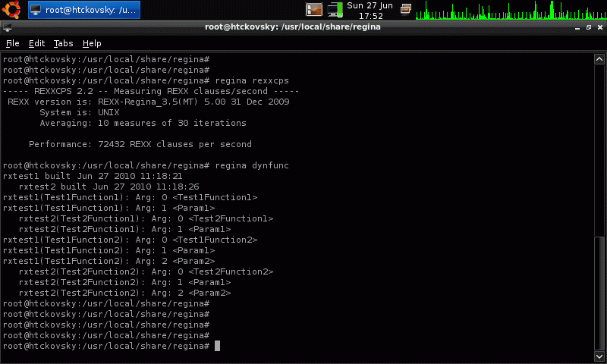
Task: Open the window menu icon in title bar
Action: tap(7, 27)
